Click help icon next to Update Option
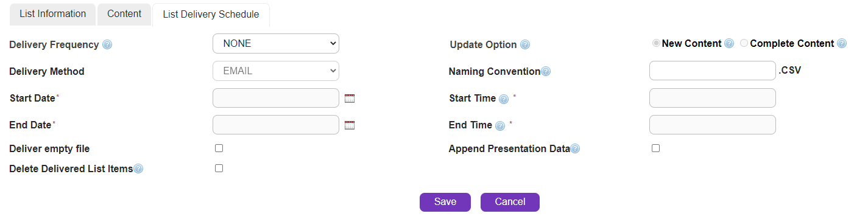Screen dimensions: 868x219 [525, 44]
